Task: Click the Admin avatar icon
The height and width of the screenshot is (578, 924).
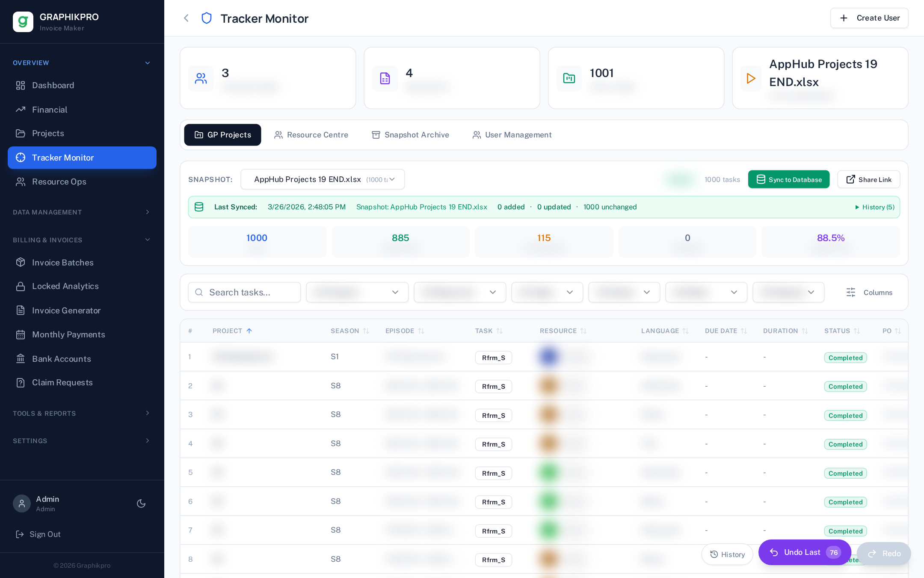Action: [x=22, y=504]
